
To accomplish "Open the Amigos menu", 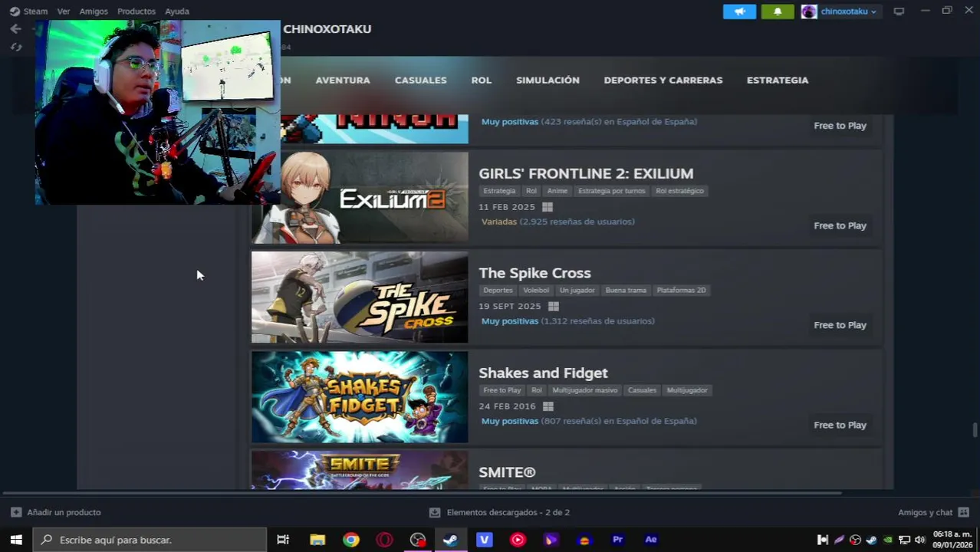I will coord(94,11).
